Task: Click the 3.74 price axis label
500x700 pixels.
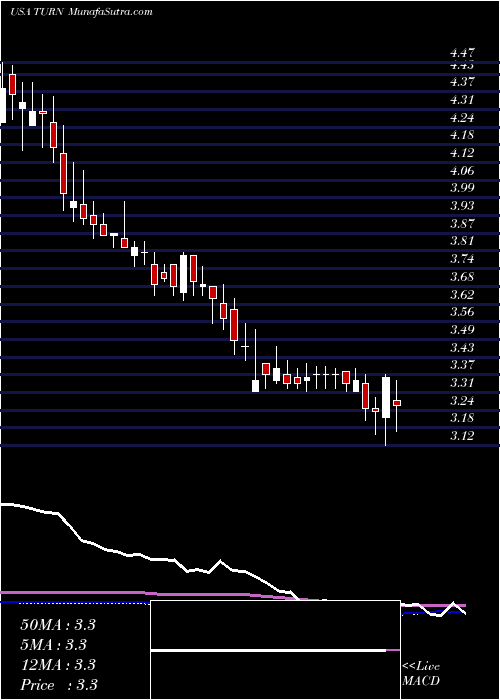Action: (462, 259)
